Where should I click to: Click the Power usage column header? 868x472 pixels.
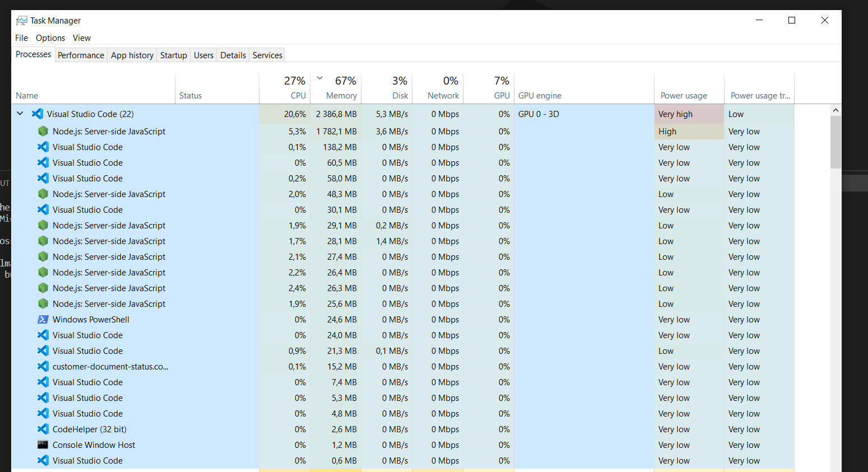(x=684, y=95)
